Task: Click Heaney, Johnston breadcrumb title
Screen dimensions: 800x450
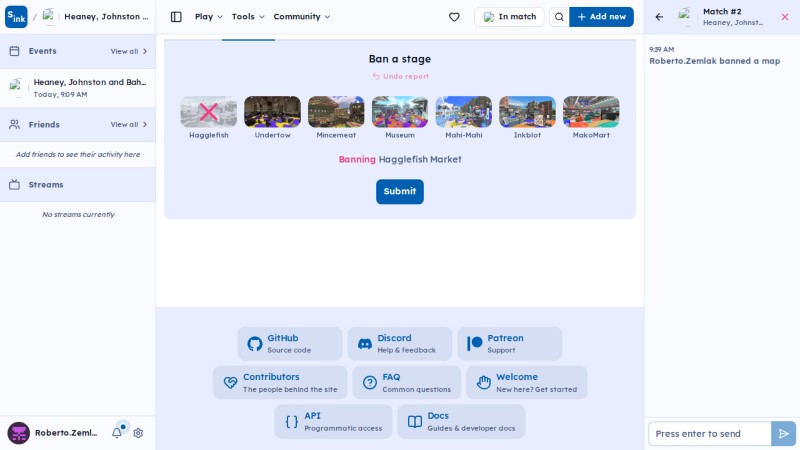Action: pos(106,17)
